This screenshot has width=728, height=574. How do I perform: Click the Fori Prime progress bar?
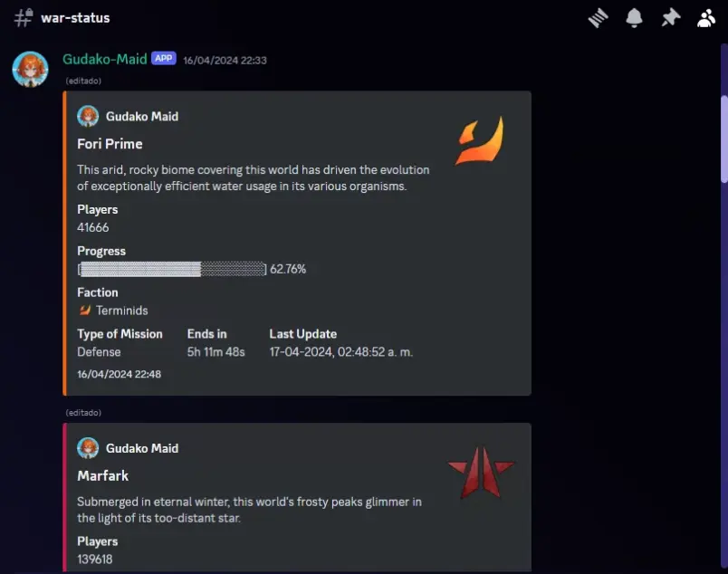pyautogui.click(x=172, y=269)
